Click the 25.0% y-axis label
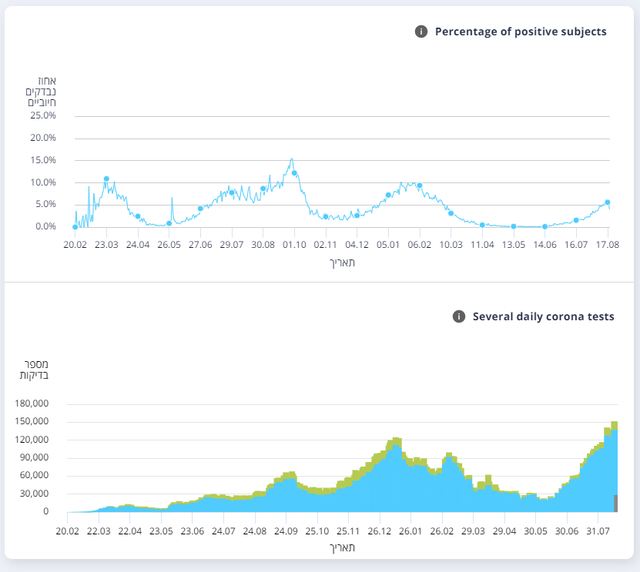Viewport: 640px width, 572px height. coord(43,116)
